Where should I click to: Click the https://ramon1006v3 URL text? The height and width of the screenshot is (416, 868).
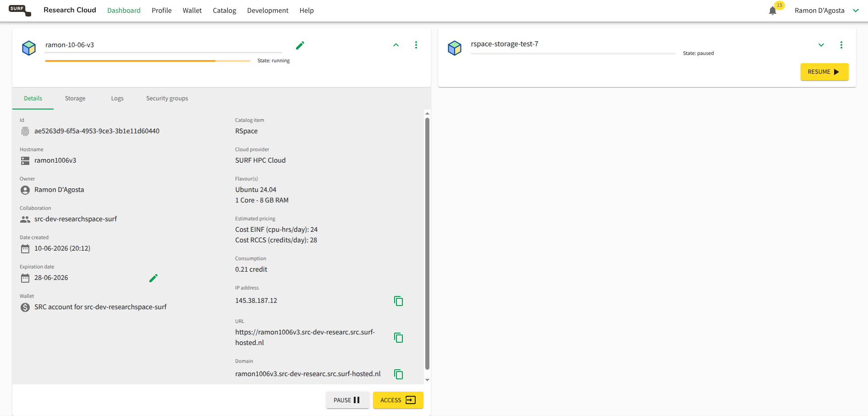(305, 337)
